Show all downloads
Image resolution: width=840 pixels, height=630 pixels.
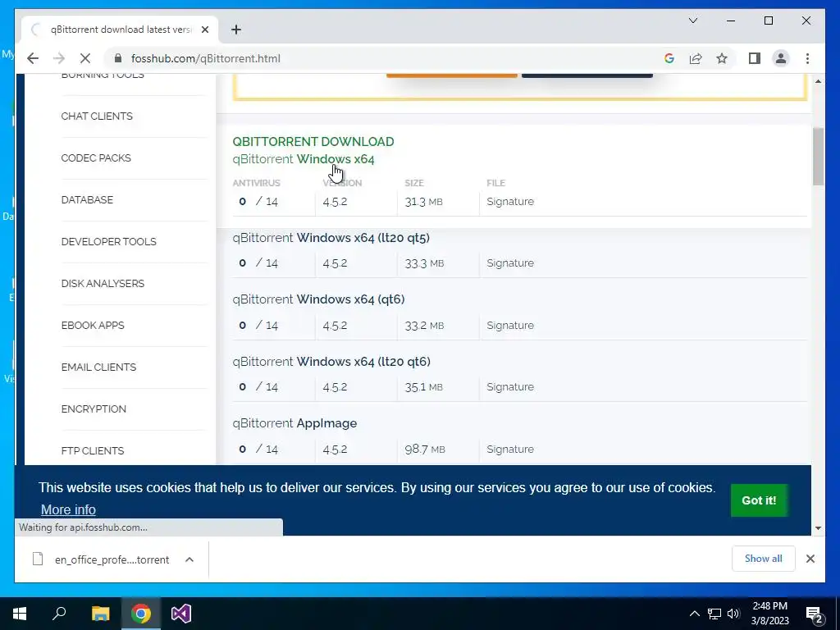tap(763, 559)
